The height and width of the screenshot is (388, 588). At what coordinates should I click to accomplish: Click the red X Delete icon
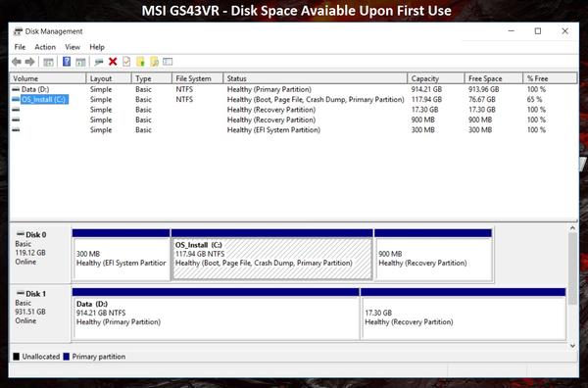point(113,62)
